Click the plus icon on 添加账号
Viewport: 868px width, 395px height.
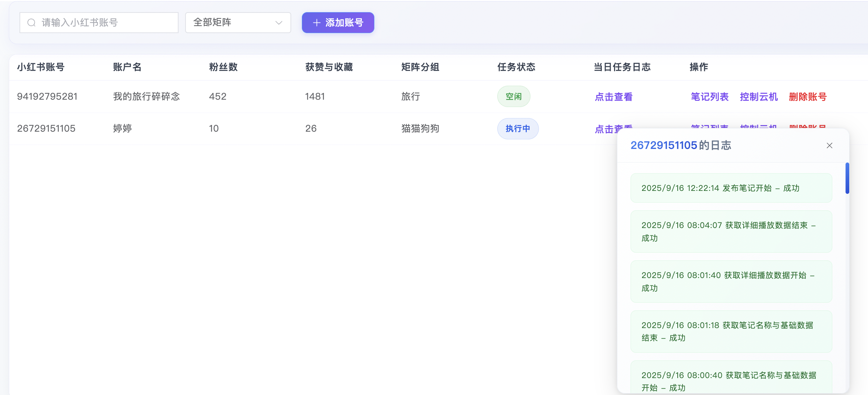(316, 23)
